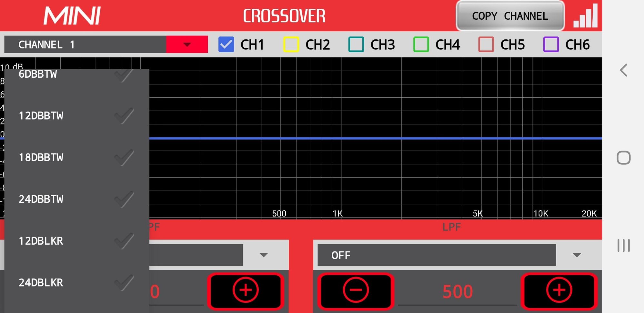
Task: Expand the HPF filter type dropdown arrow
Action: 264,255
